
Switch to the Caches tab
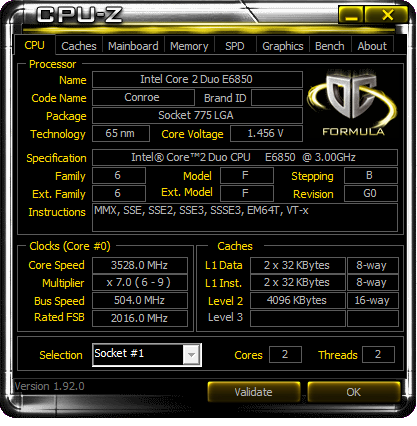[x=79, y=46]
